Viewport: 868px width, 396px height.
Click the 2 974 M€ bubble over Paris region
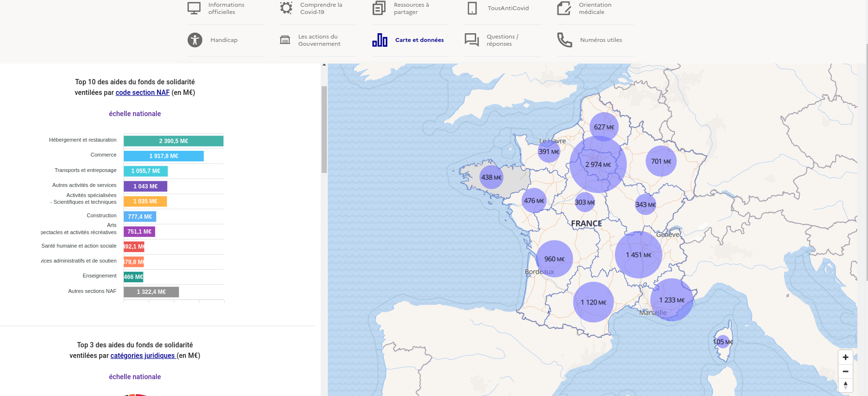coord(598,164)
